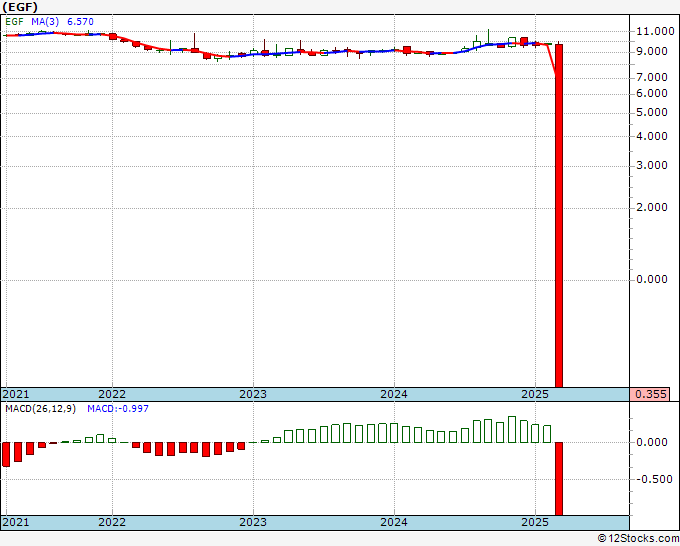Click the 2.000 price axis label
The image size is (680, 546).
[651, 207]
